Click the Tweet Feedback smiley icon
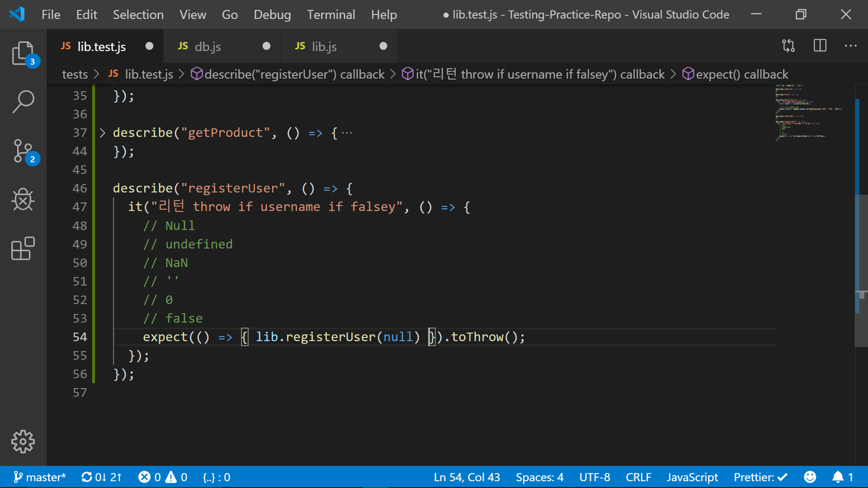The height and width of the screenshot is (488, 868). (810, 477)
